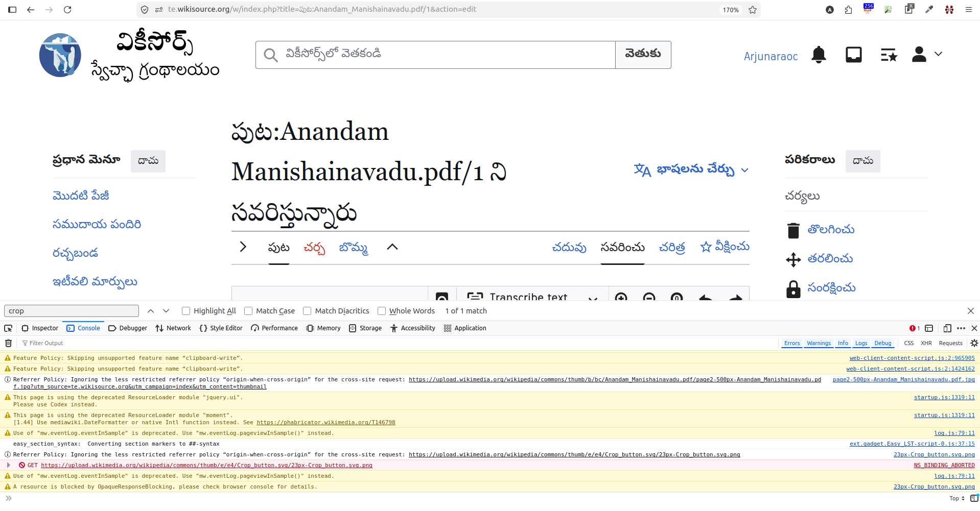Toggle the Warnings console filter

(819, 343)
